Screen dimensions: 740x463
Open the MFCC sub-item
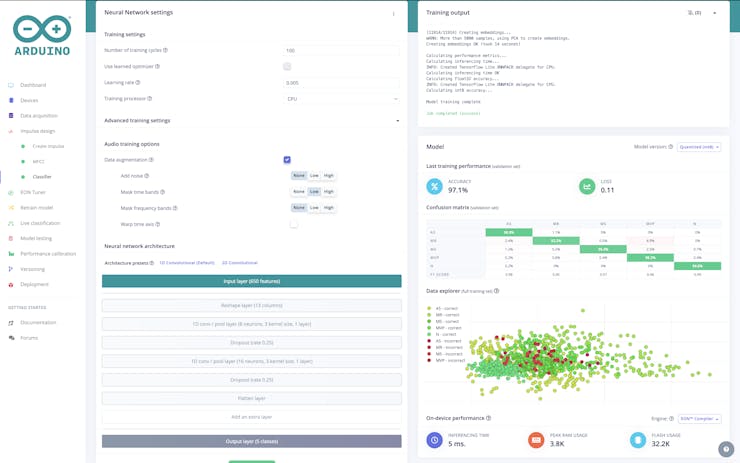pos(38,161)
